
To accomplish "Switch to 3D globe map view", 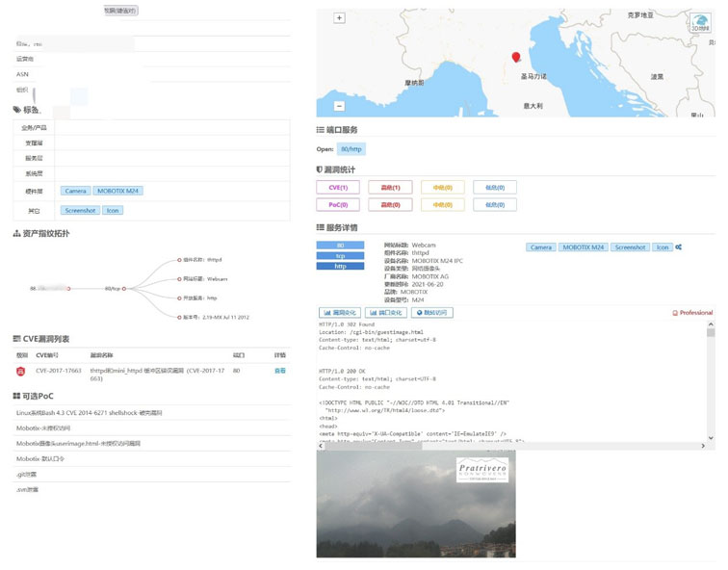I will point(700,23).
